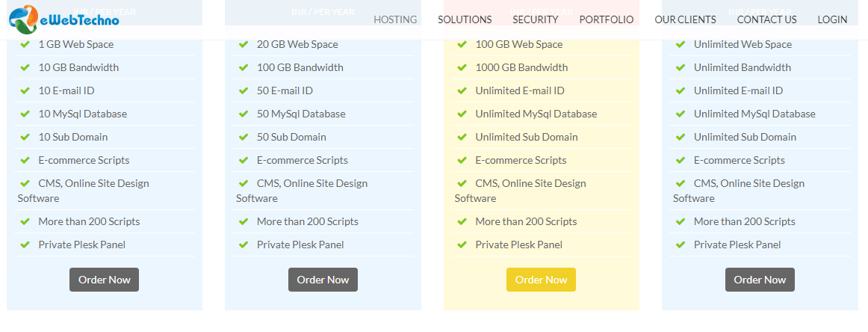
Task: Select "Unlimited MySql Database" in the yellow plan
Action: tap(536, 114)
